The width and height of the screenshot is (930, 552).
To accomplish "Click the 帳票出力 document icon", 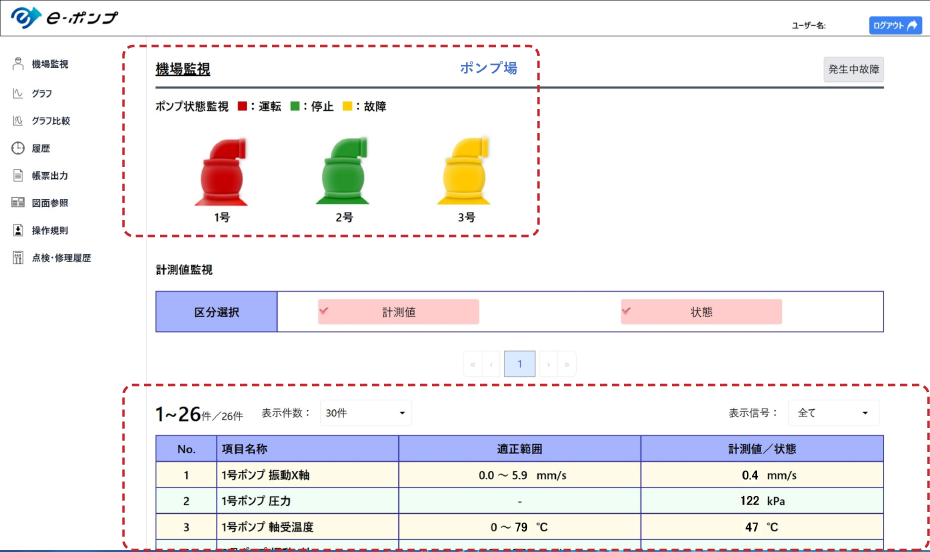I will 18,175.
